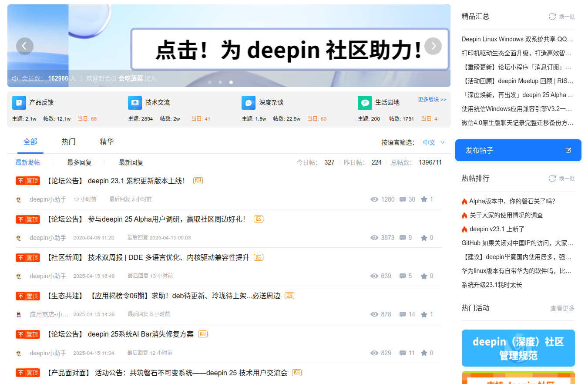Viewport: 588px width, 384px height.
Task: Open post deepin 25系统AI Bar消失修复方案
Action: [141, 334]
